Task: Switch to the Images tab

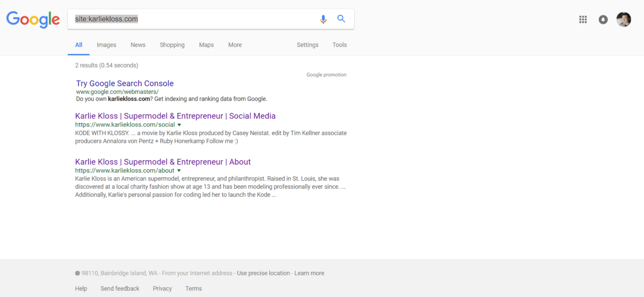Action: tap(106, 45)
